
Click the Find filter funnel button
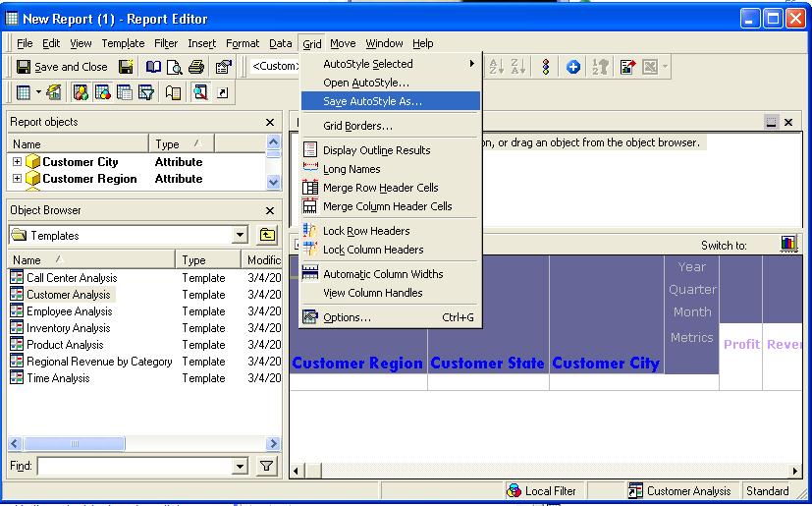267,466
